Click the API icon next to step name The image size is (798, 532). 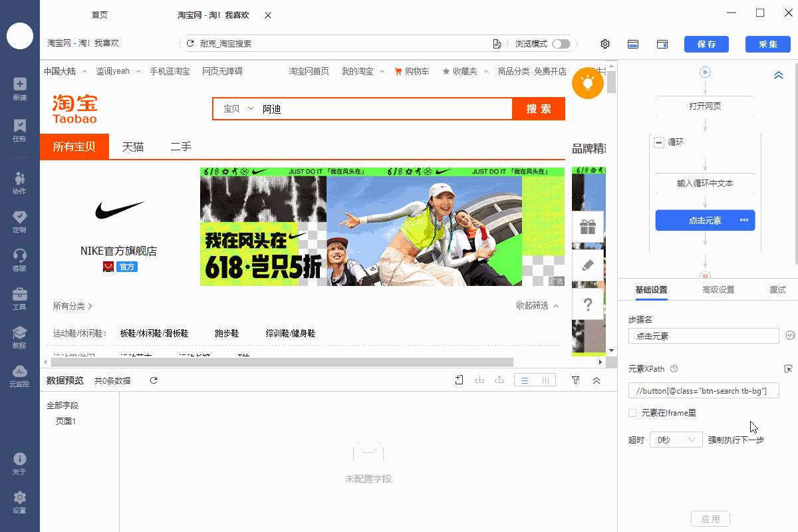[x=790, y=335]
